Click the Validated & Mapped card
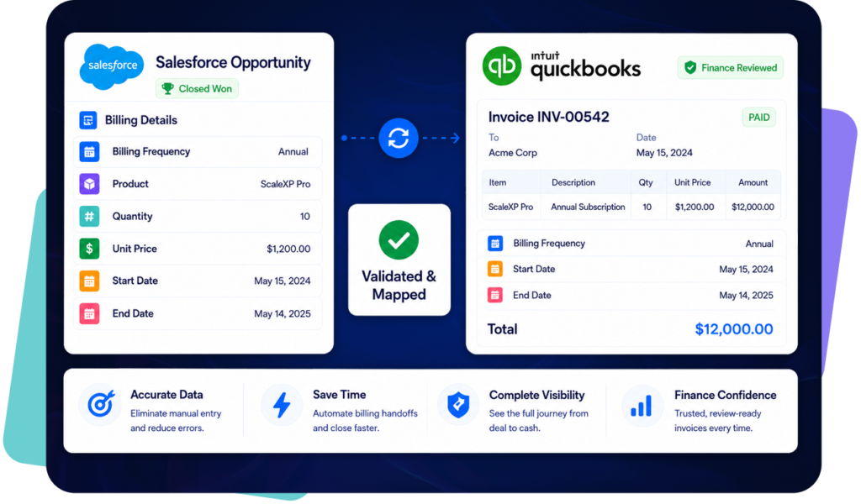This screenshot has width=861, height=504. [x=399, y=260]
